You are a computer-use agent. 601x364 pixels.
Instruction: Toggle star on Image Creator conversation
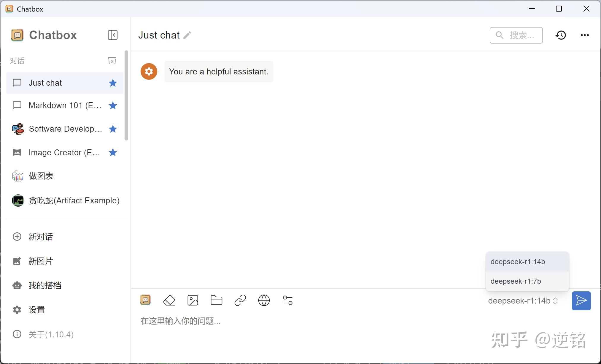point(113,152)
